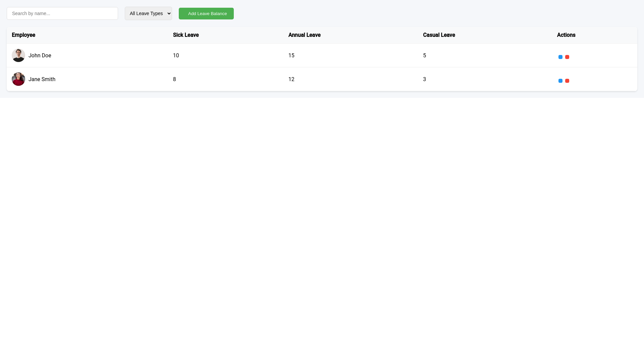Screen dimensions: 644x362
Task: Click John Doe's profile avatar
Action: [18, 55]
